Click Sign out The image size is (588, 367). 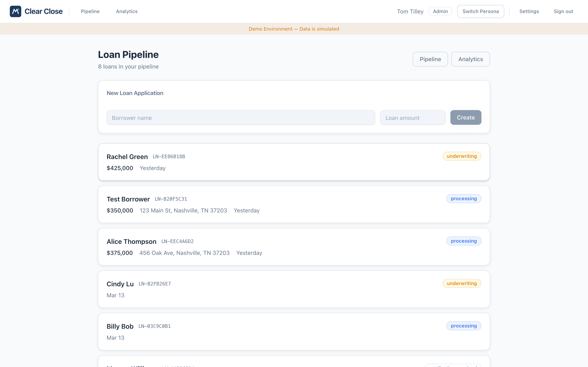pos(563,11)
